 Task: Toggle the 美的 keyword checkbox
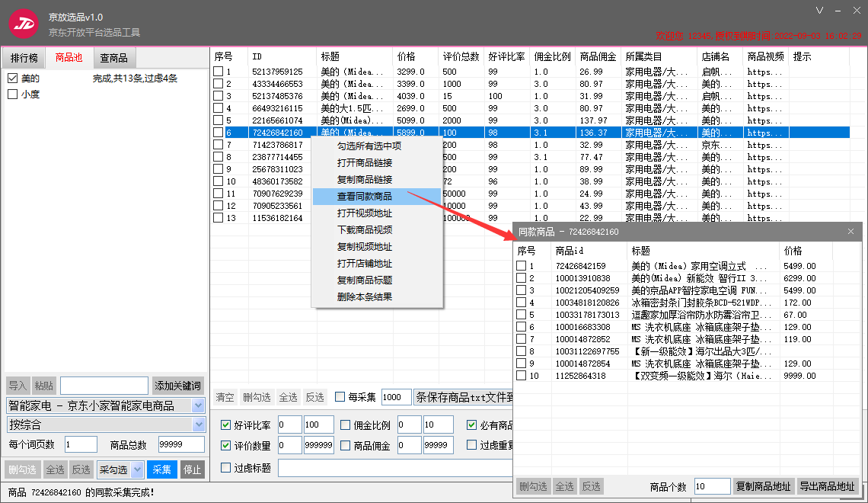[13, 78]
